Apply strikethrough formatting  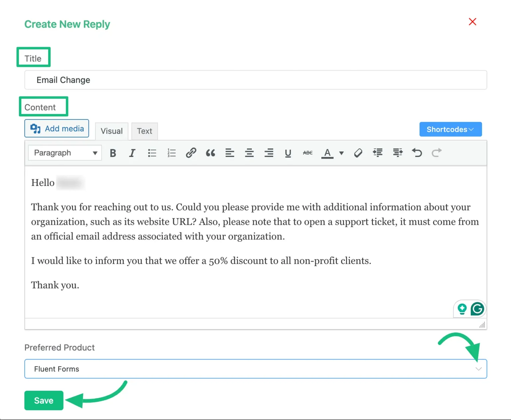(307, 153)
